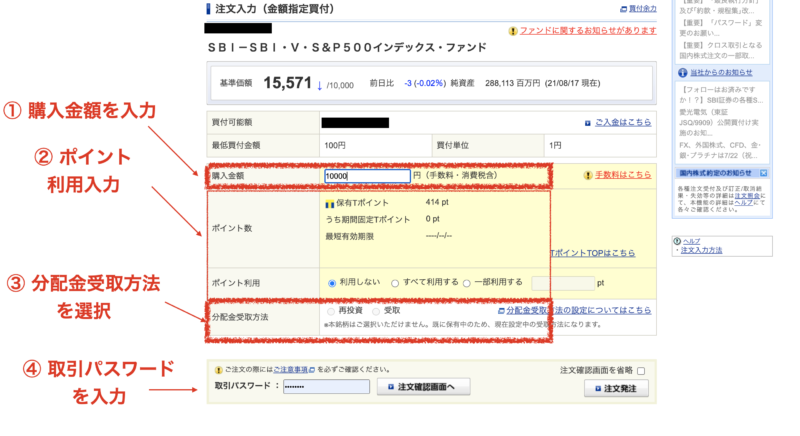Click warning icon beside the fund notice
This screenshot has height=436, width=800.
pyautogui.click(x=513, y=31)
